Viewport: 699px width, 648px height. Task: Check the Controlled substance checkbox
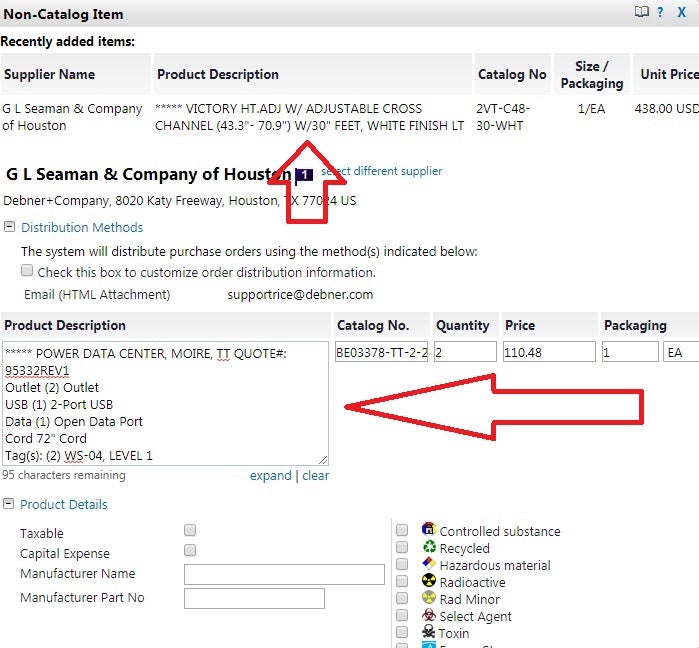coord(402,530)
